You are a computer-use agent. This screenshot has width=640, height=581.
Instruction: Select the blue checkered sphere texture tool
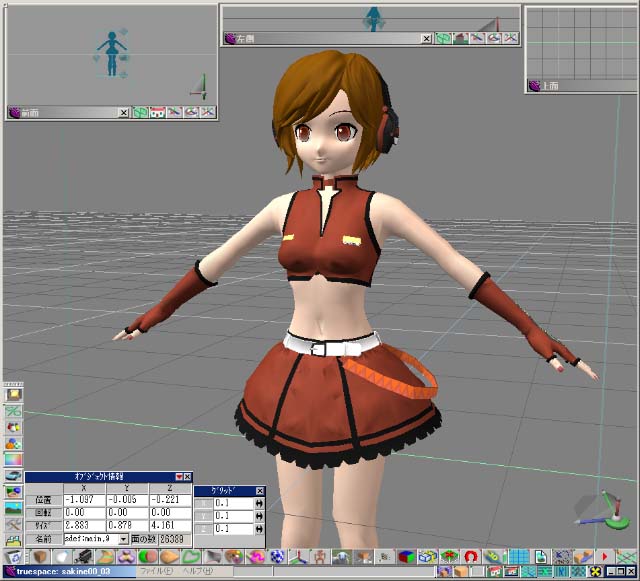(277, 557)
